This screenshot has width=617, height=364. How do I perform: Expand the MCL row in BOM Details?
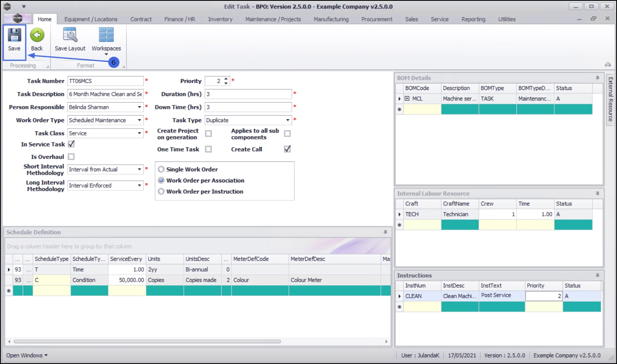[407, 98]
